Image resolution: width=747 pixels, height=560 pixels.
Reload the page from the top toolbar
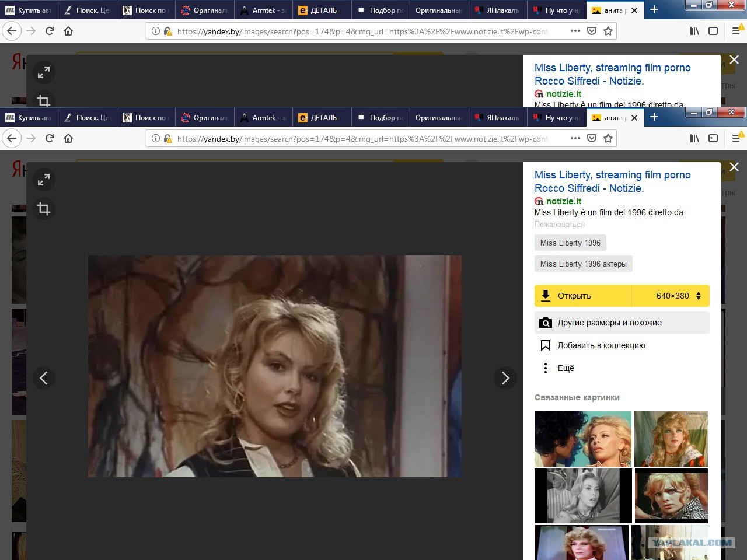click(50, 31)
